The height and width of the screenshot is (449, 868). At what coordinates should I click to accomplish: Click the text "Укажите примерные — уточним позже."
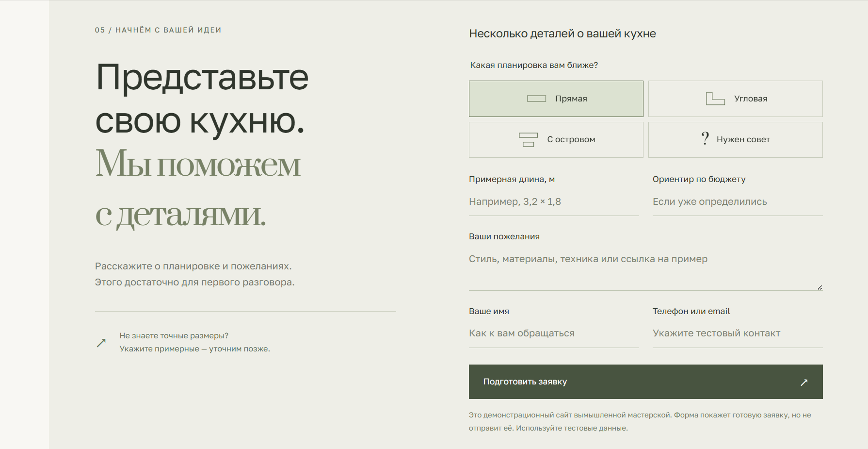pyautogui.click(x=195, y=349)
